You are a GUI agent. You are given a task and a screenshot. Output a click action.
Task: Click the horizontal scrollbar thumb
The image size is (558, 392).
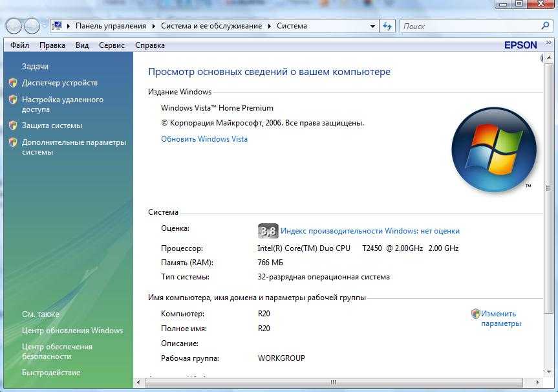click(334, 383)
